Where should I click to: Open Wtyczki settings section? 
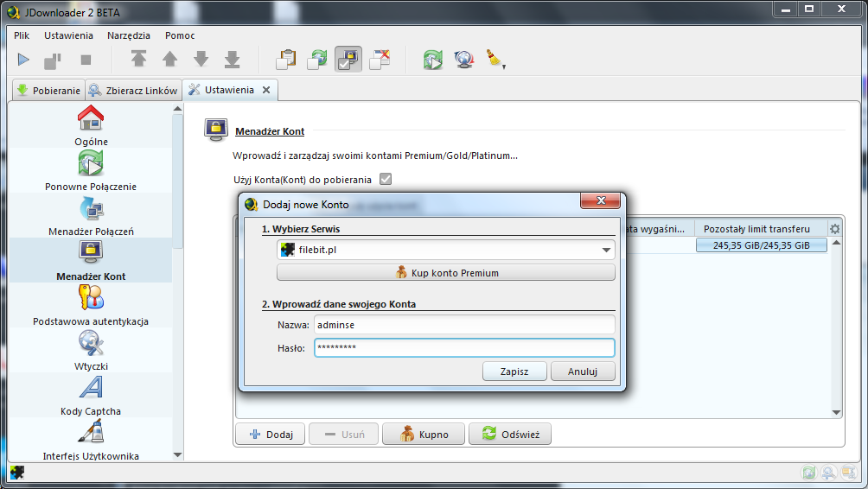click(x=91, y=350)
